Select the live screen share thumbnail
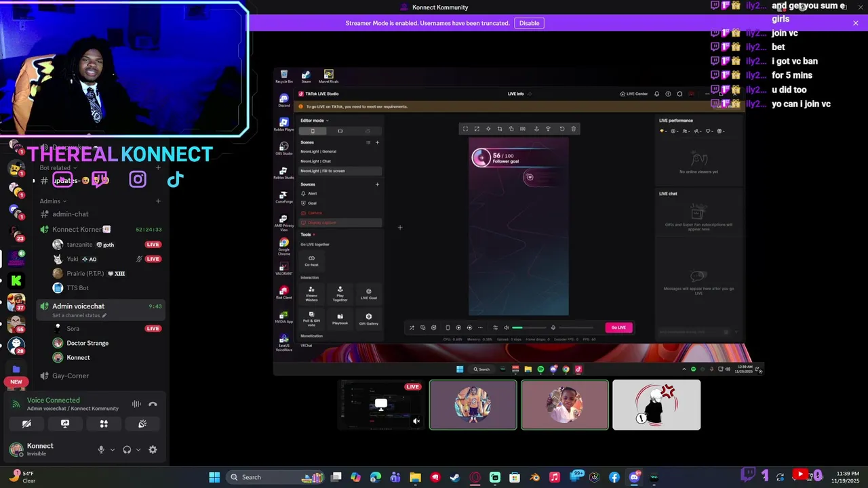 click(x=382, y=405)
